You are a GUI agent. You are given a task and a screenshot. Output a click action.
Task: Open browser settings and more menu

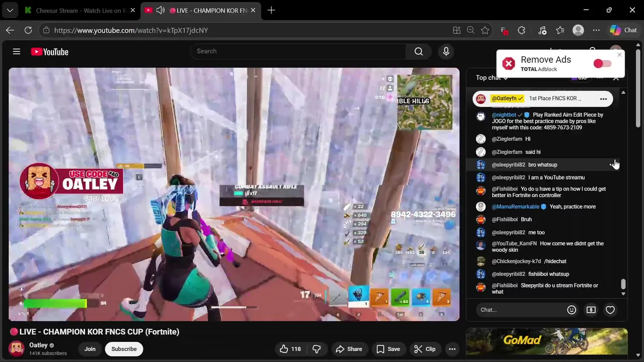pos(596,30)
